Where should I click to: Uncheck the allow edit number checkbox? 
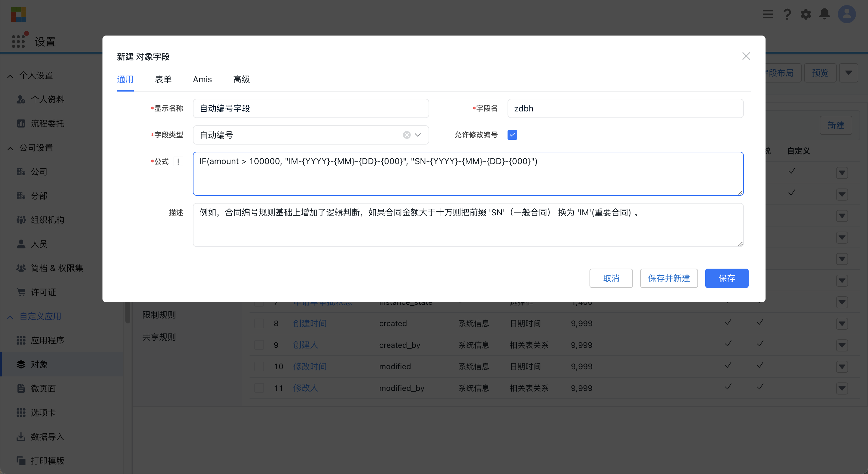point(512,135)
